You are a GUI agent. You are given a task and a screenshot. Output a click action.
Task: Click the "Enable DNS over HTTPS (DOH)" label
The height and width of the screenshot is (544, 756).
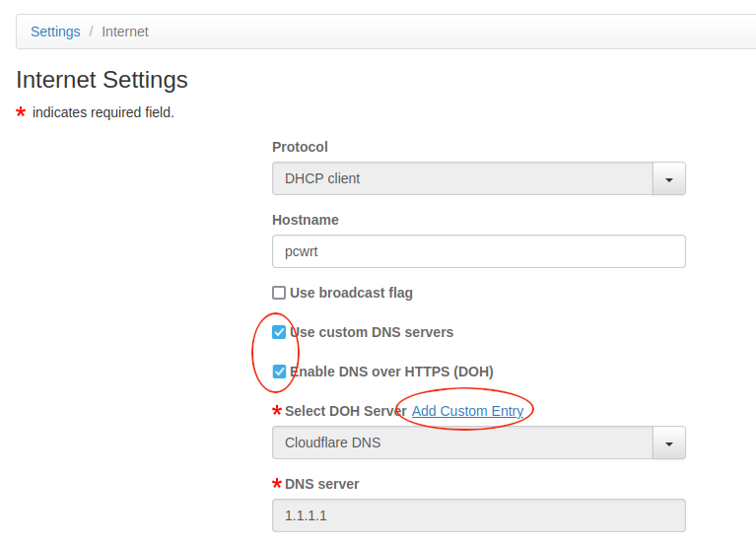pyautogui.click(x=391, y=372)
